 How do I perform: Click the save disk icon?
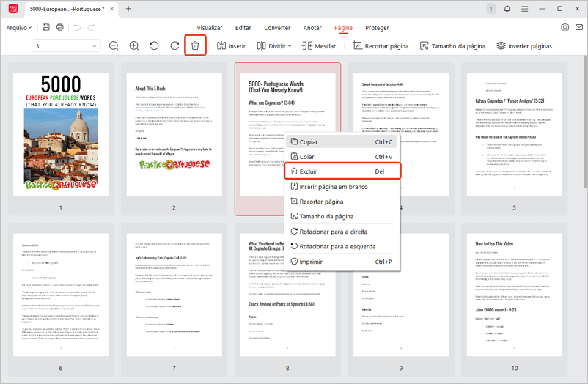(45, 27)
